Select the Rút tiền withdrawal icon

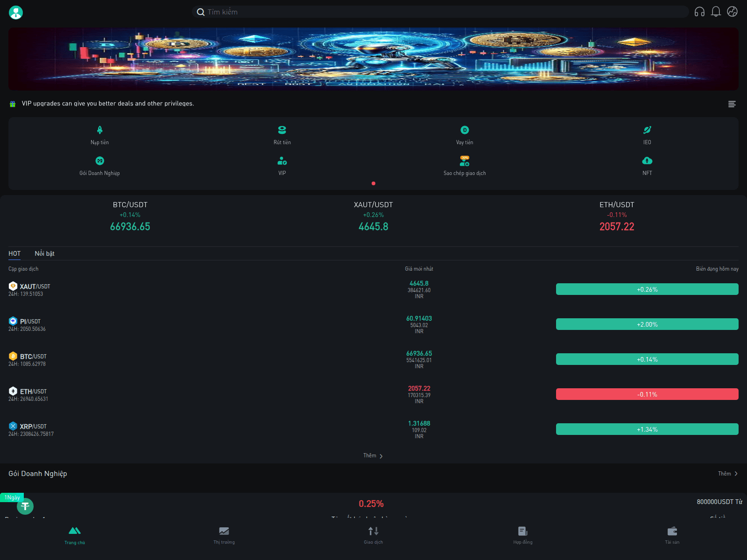282,135
